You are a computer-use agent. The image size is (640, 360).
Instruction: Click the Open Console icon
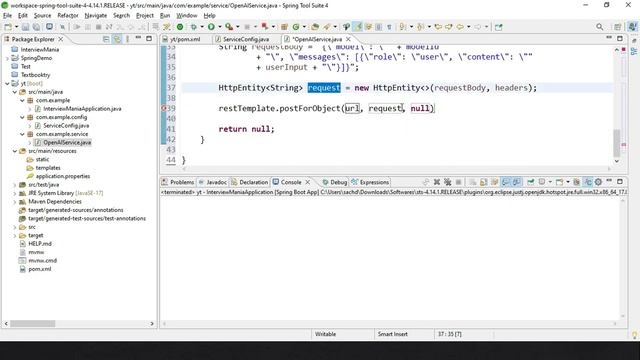pyautogui.click(x=559, y=182)
